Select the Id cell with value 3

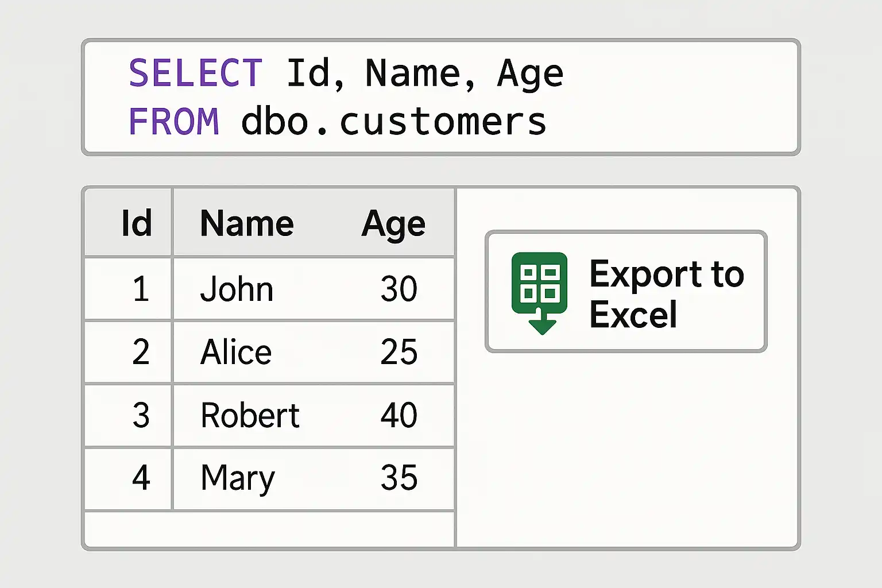[x=141, y=415]
